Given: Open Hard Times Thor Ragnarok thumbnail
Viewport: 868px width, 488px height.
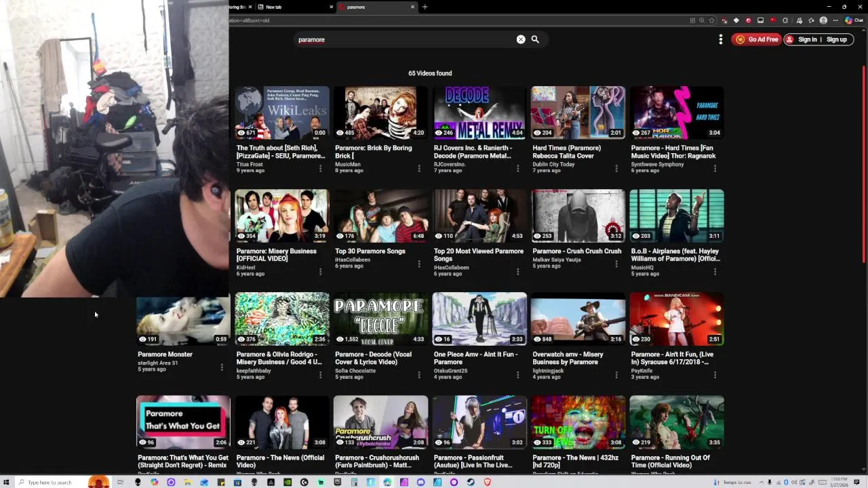Looking at the screenshot, I should tap(677, 113).
